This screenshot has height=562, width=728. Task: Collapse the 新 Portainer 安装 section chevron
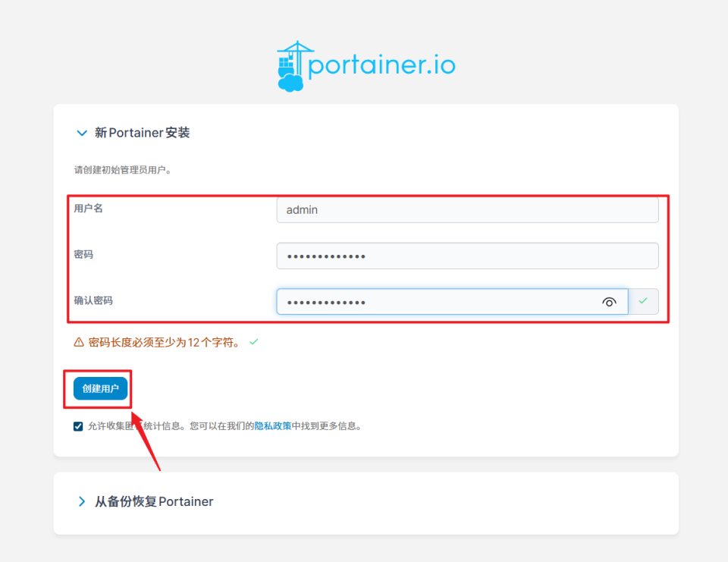pos(82,133)
